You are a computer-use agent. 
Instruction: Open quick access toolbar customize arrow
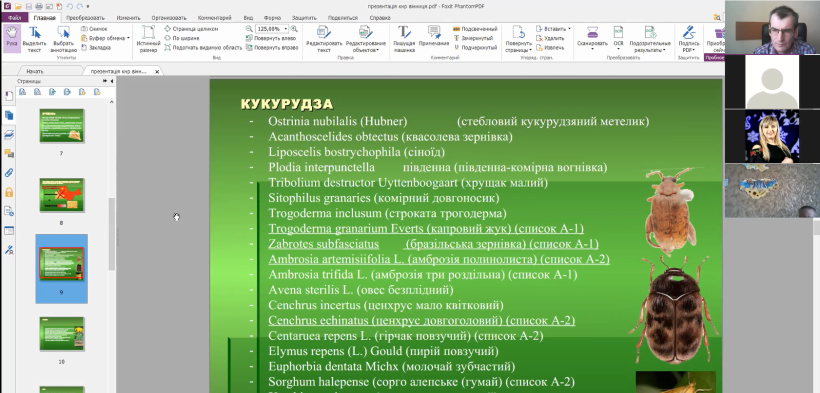point(87,6)
